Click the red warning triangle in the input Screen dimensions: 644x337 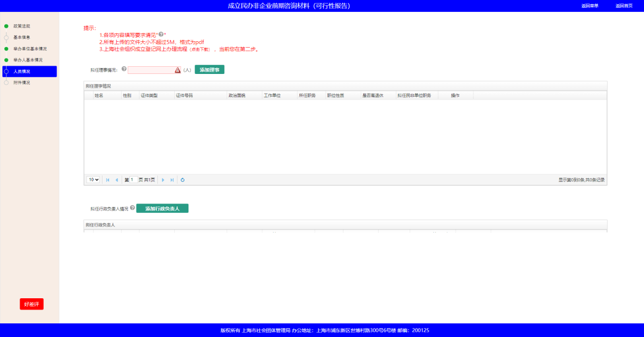178,70
